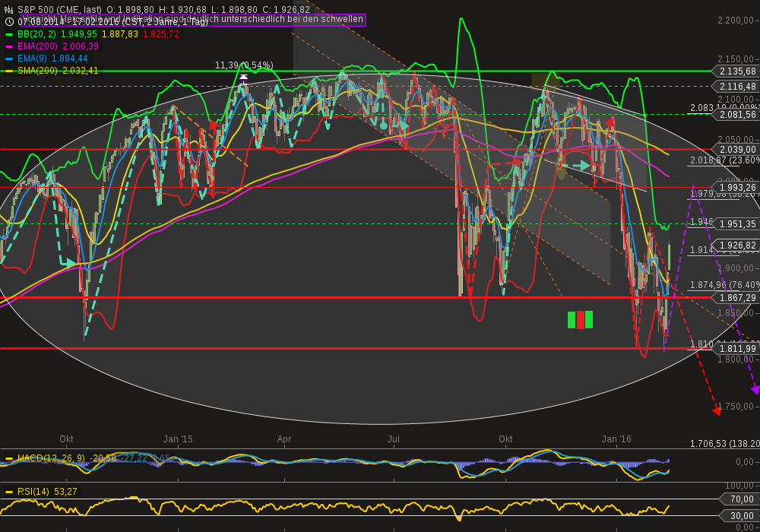Click the candlestick icon beside S&P 500 title
The width and height of the screenshot is (760, 532).
point(8,10)
